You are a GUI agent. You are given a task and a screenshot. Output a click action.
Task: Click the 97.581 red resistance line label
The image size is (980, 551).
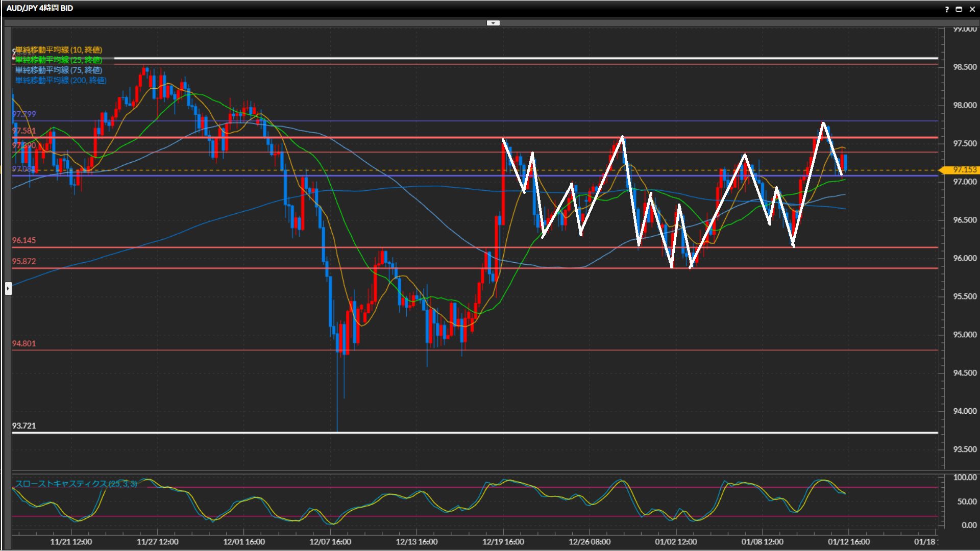pyautogui.click(x=24, y=131)
